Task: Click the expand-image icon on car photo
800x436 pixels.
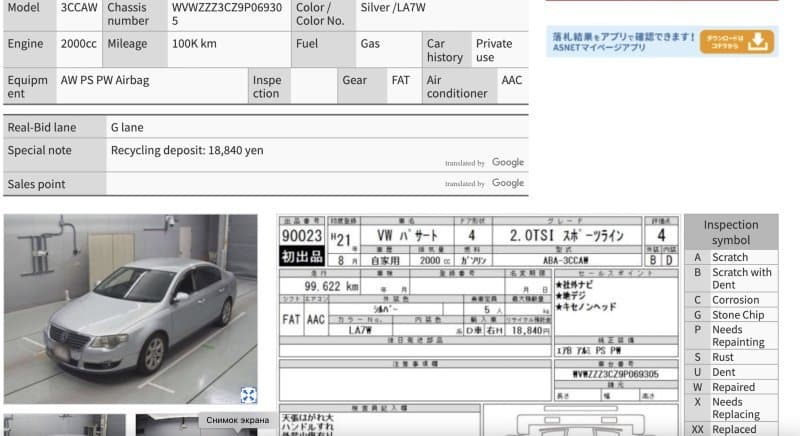Action: point(248,395)
